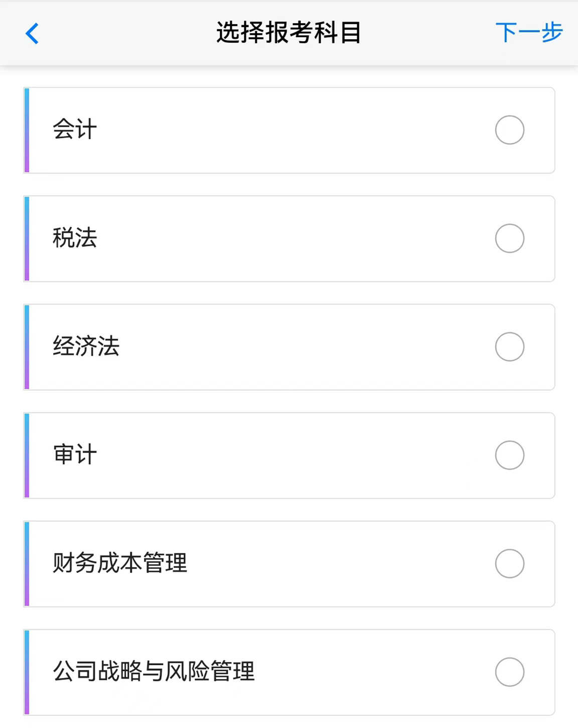Enable the 财务成本管理 radio button
The width and height of the screenshot is (578, 728).
pos(509,563)
